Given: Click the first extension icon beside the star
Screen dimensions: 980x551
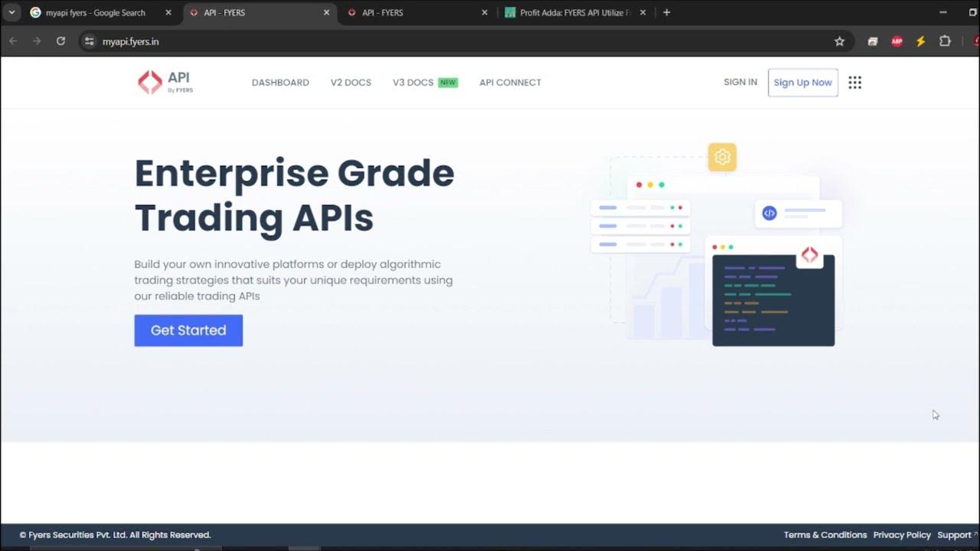Looking at the screenshot, I should (x=872, y=41).
